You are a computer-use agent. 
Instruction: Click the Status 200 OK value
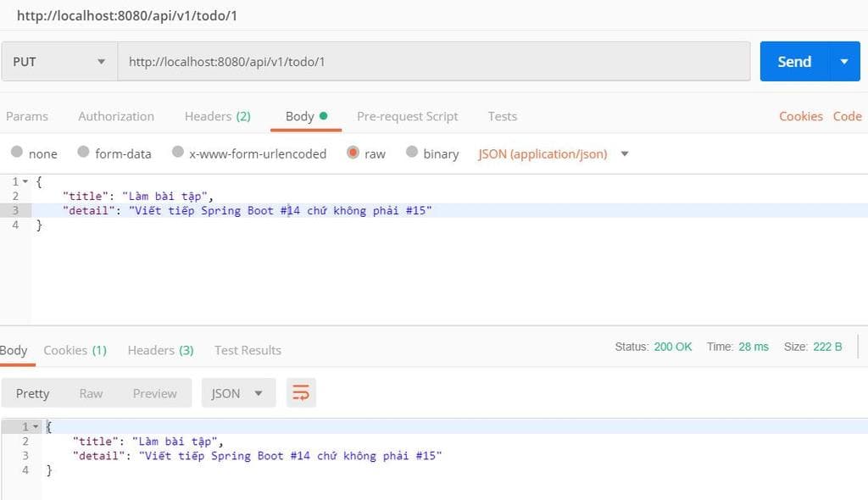pyautogui.click(x=672, y=347)
